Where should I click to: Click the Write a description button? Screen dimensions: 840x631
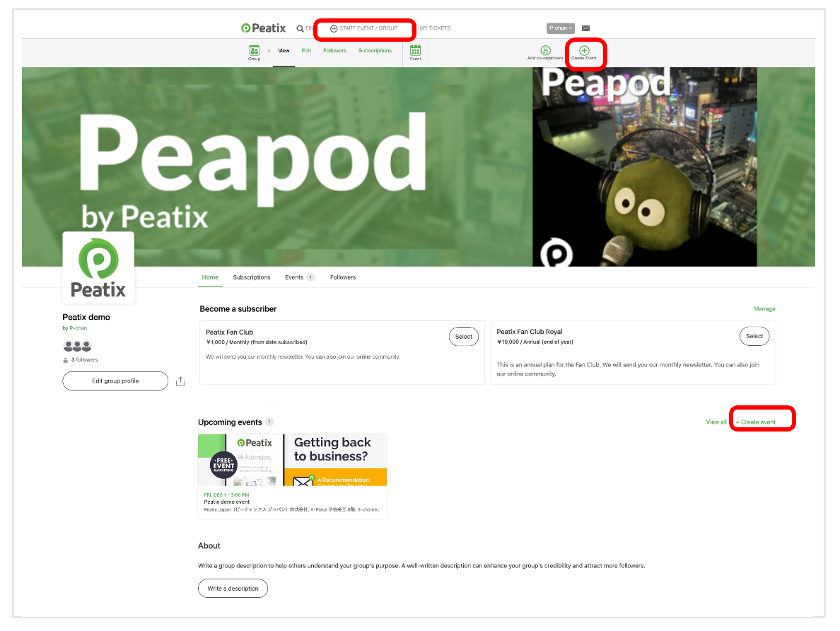point(233,588)
